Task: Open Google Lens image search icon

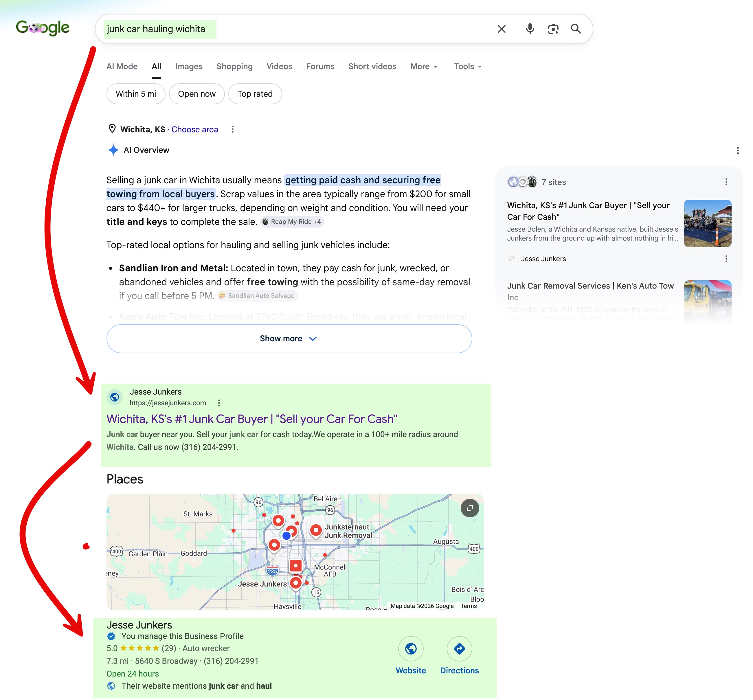Action: coord(553,29)
